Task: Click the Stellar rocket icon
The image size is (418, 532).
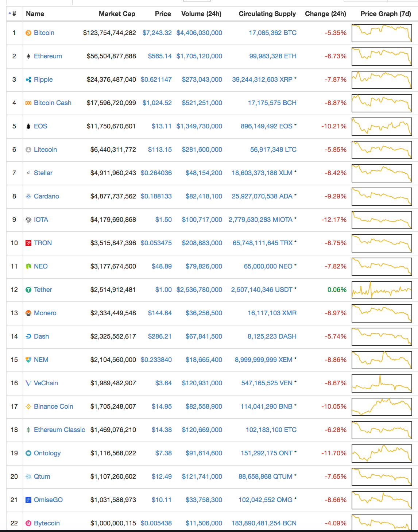Action: (28, 173)
